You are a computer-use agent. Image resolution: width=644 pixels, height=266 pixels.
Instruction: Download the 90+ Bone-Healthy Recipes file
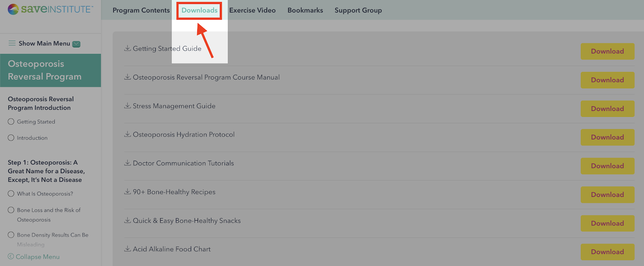607,194
